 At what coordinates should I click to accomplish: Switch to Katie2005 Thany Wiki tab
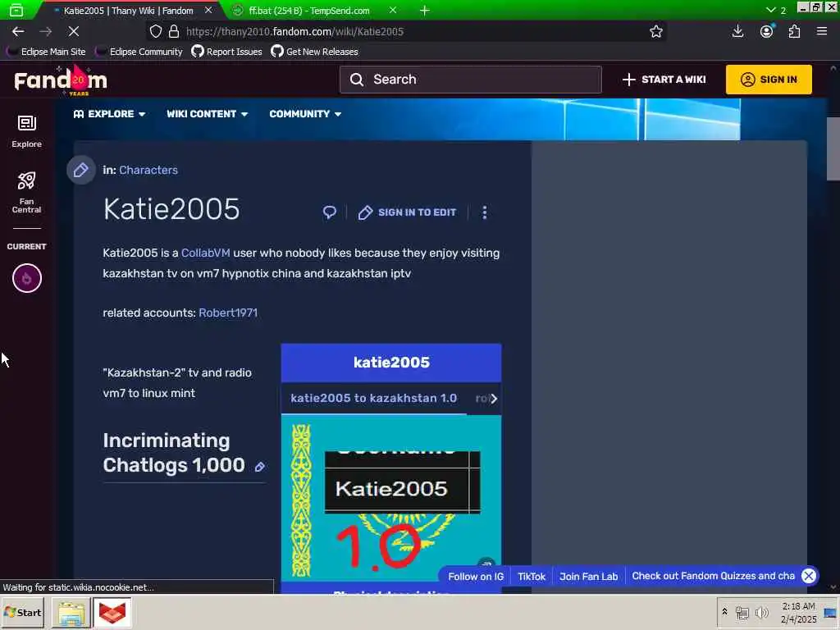129,10
